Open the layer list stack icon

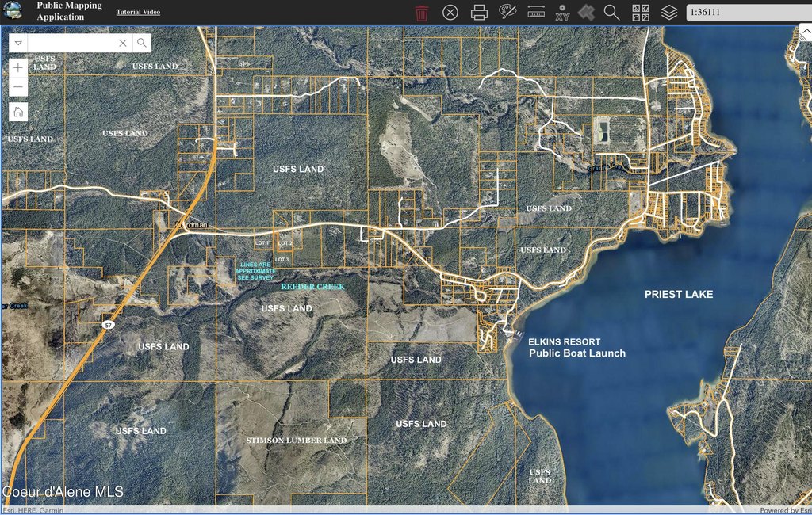[x=669, y=13]
